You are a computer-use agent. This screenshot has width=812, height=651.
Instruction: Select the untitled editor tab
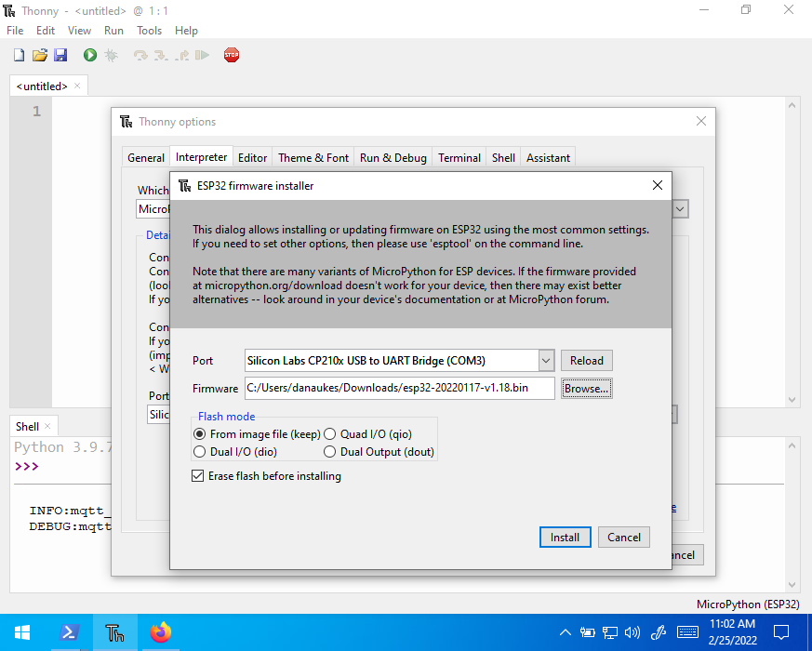[42, 86]
